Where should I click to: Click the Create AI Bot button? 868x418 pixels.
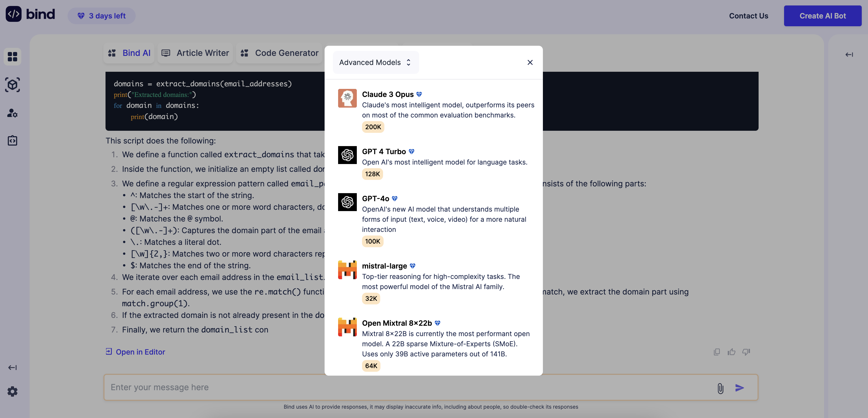click(x=822, y=16)
